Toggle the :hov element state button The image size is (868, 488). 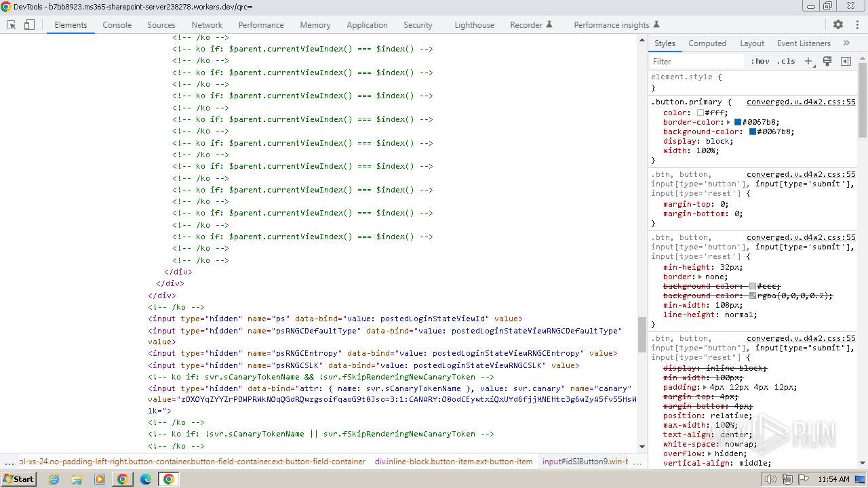click(760, 61)
